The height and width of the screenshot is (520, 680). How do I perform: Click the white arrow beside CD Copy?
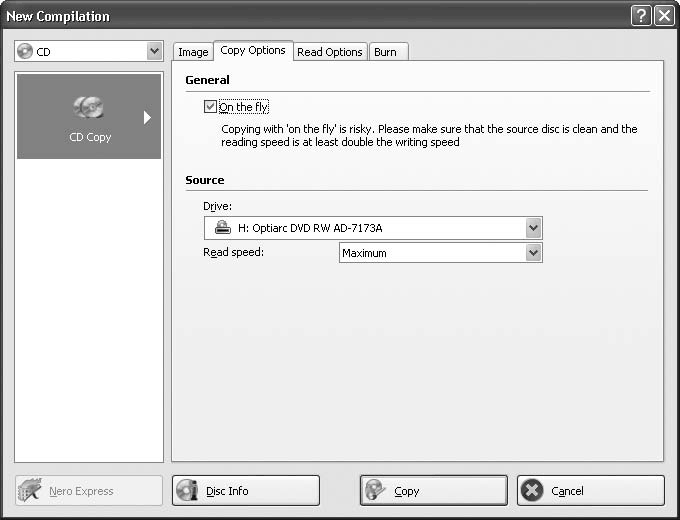point(148,117)
